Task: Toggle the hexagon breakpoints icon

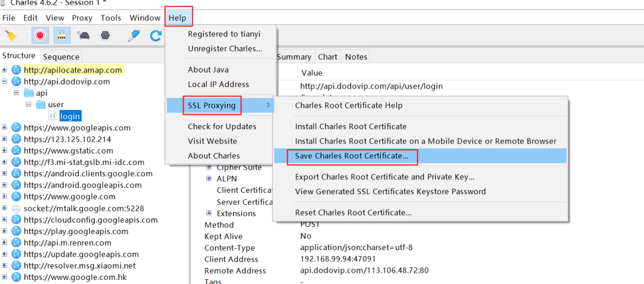Action: click(105, 36)
